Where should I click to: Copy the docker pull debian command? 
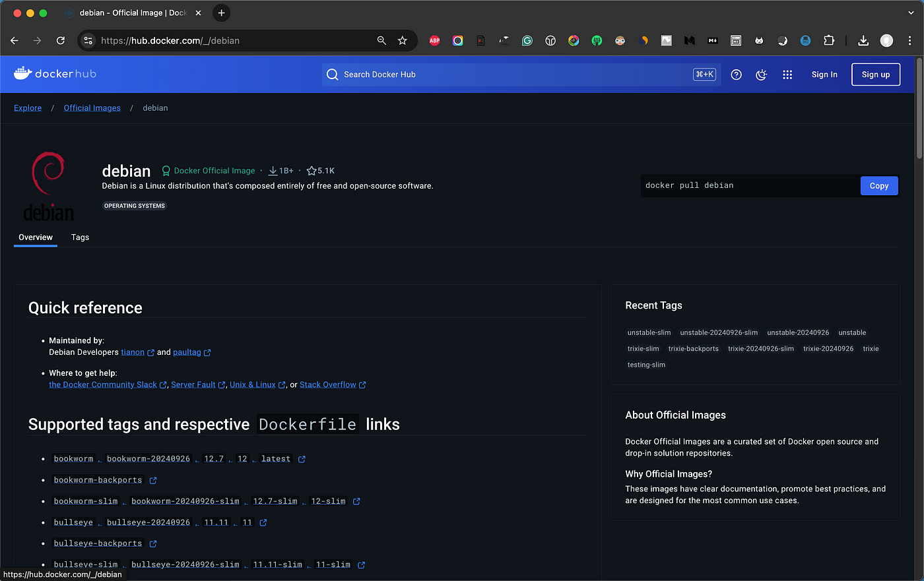[879, 186]
